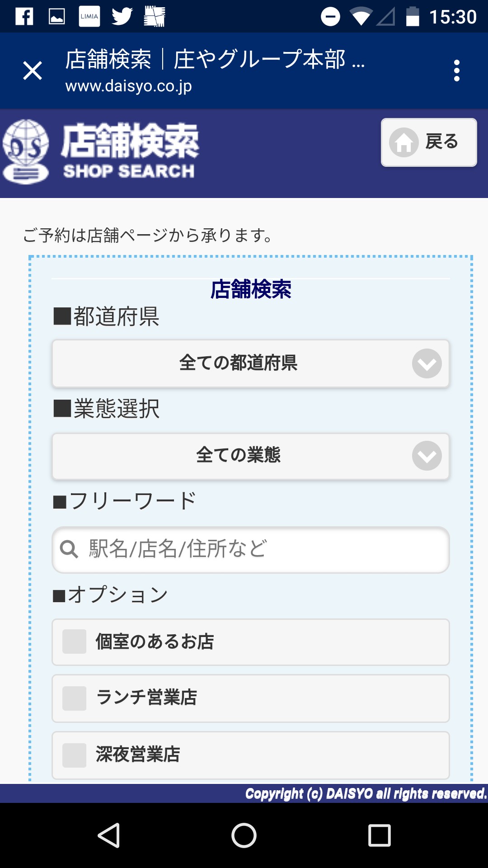Enable the ランチ営業店 option
Screen dimensions: 488x868
coord(74,698)
